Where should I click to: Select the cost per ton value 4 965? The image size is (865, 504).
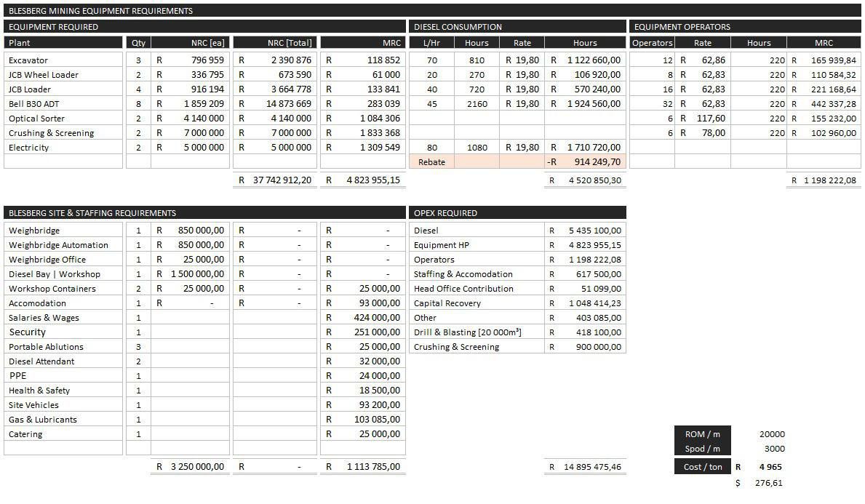click(770, 467)
